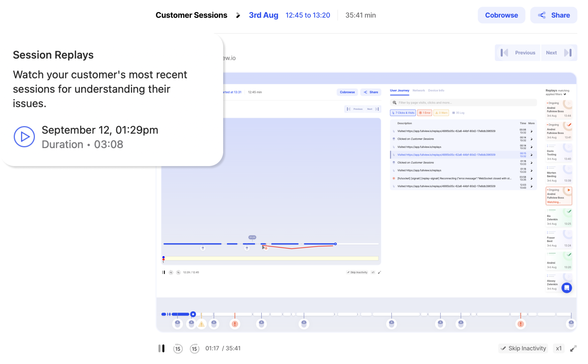Toggle Skip Inactivity in the main player

(x=523, y=348)
